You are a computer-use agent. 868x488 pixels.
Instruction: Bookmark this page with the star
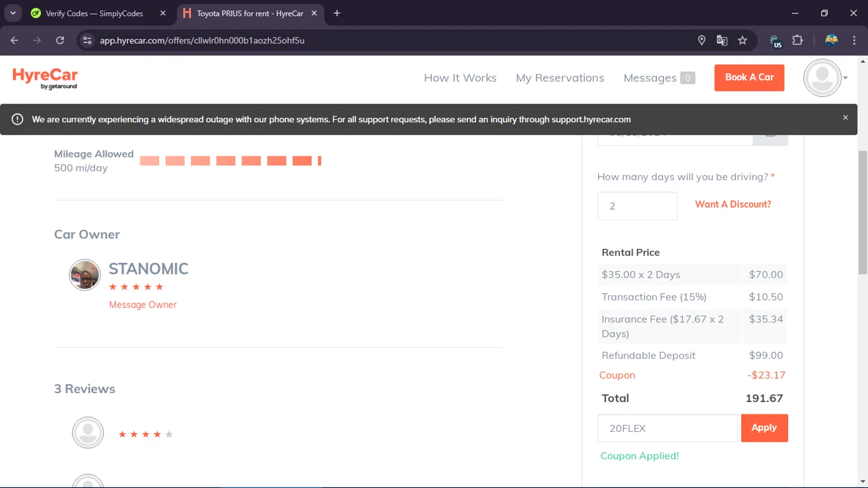(742, 41)
